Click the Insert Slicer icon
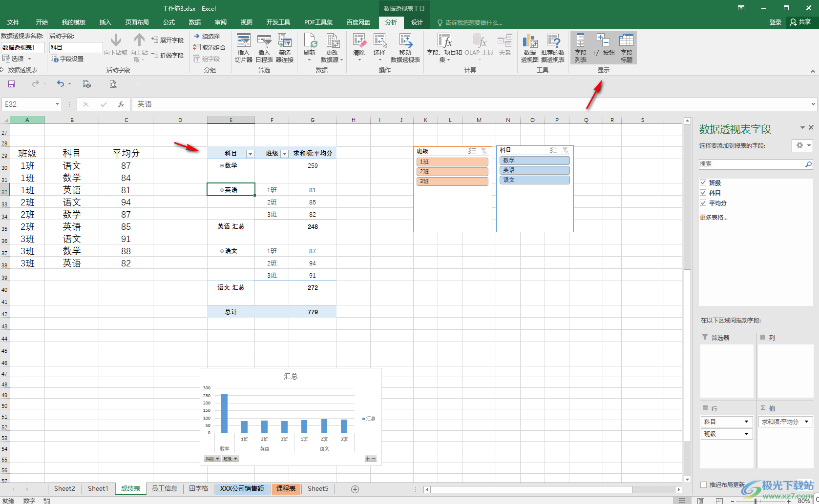 click(243, 48)
